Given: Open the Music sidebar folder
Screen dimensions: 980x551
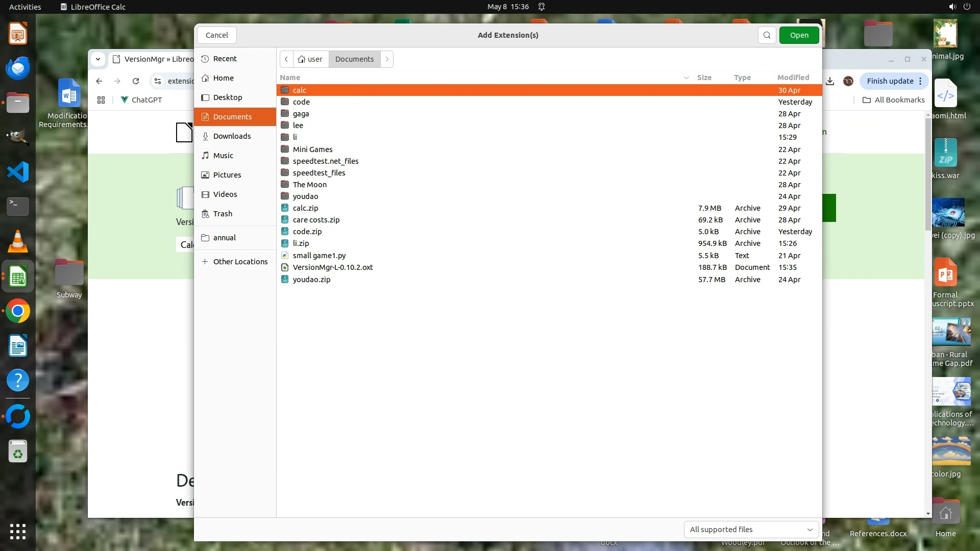Looking at the screenshot, I should [x=223, y=156].
